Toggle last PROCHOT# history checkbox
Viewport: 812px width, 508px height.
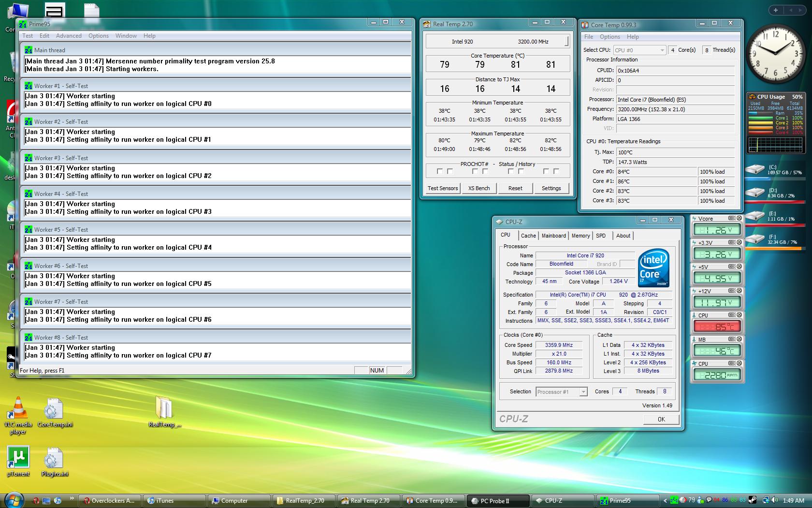point(556,171)
